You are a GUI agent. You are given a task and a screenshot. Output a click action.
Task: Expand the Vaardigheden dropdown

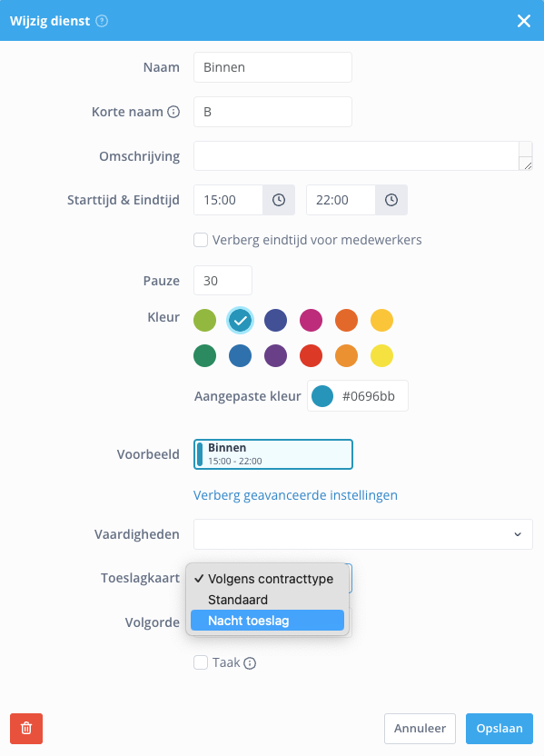coord(363,534)
